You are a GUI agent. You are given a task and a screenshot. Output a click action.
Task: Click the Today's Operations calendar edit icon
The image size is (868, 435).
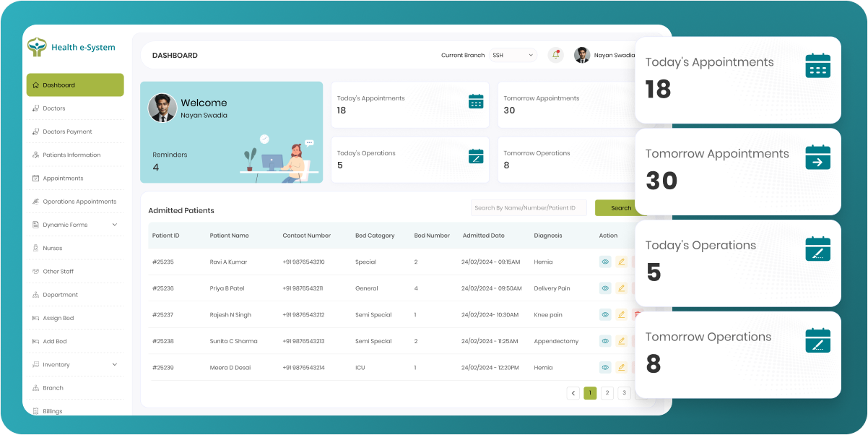[x=476, y=156]
